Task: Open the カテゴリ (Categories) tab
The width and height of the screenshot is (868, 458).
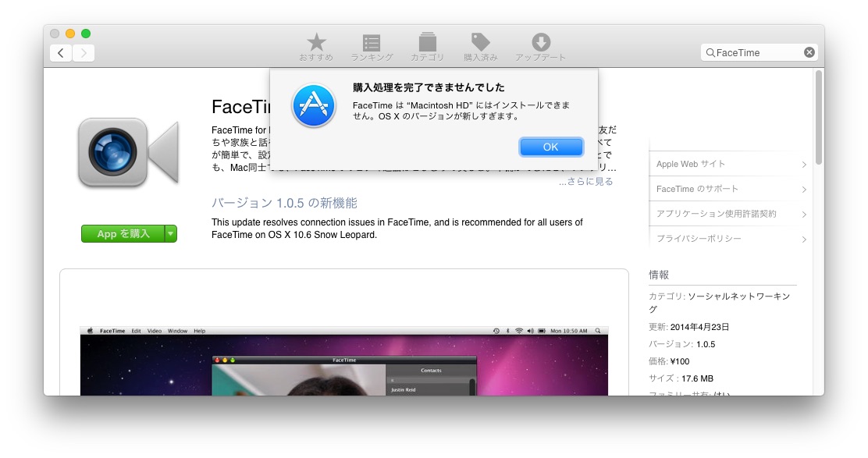Action: tap(427, 47)
